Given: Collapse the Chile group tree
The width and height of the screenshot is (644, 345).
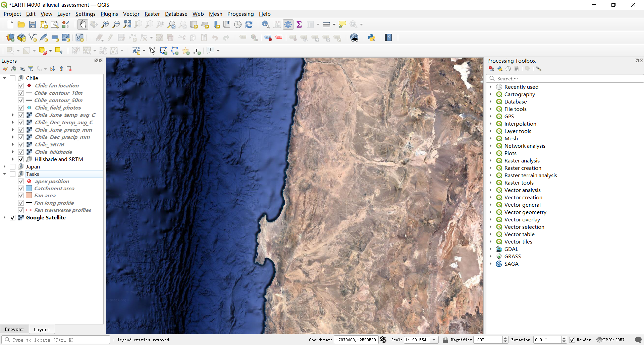Looking at the screenshot, I should tap(5, 78).
